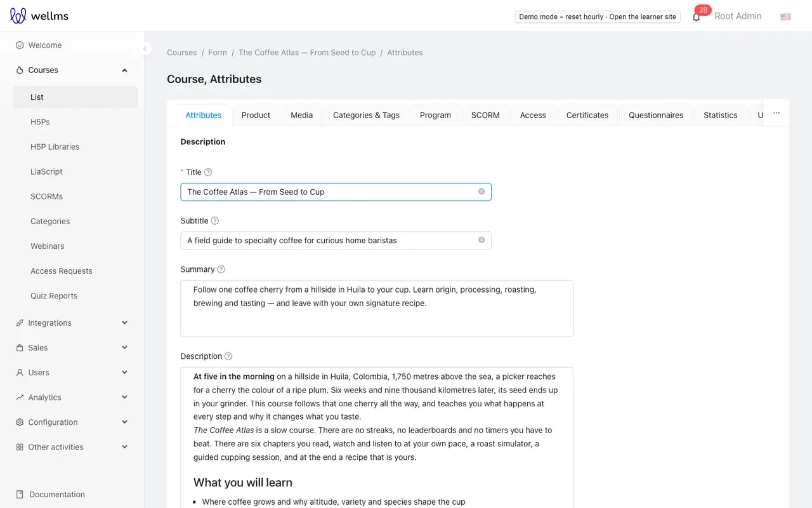Clear the Subtitle field with its X icon
This screenshot has height=508, width=812.
(x=481, y=240)
